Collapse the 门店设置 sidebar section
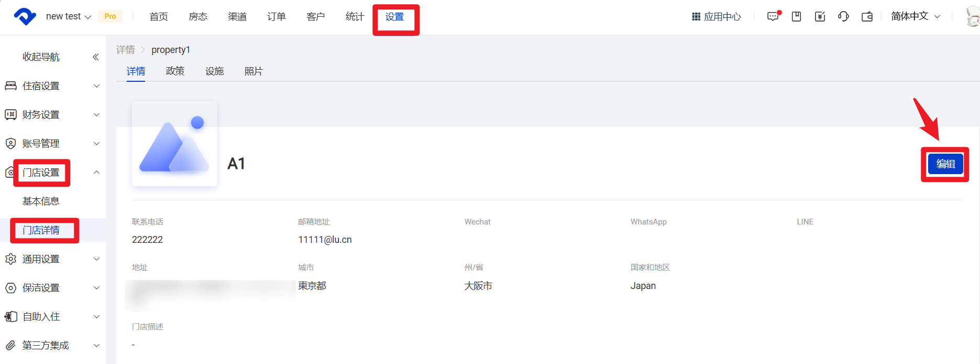This screenshot has width=980, height=364. [96, 173]
